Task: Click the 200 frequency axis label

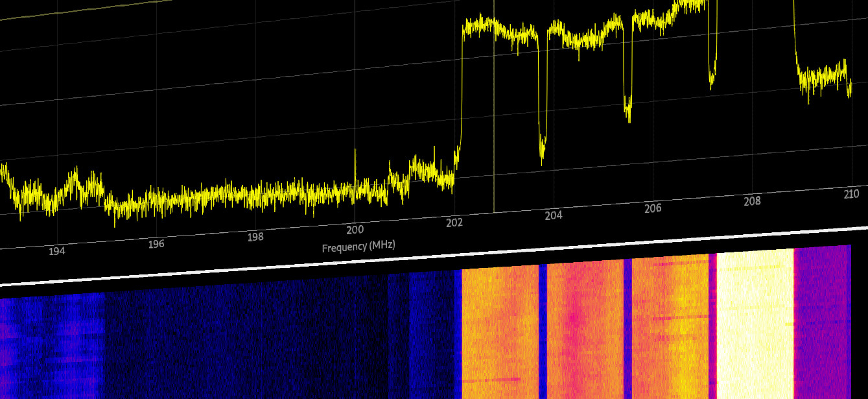Action: 355,230
